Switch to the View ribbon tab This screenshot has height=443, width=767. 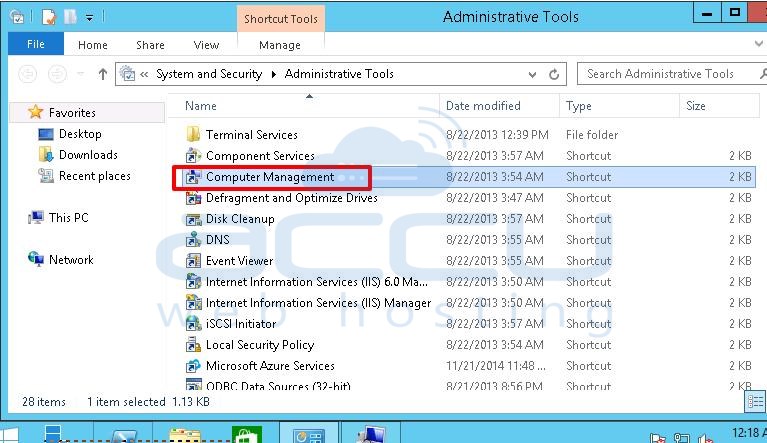[x=206, y=45]
